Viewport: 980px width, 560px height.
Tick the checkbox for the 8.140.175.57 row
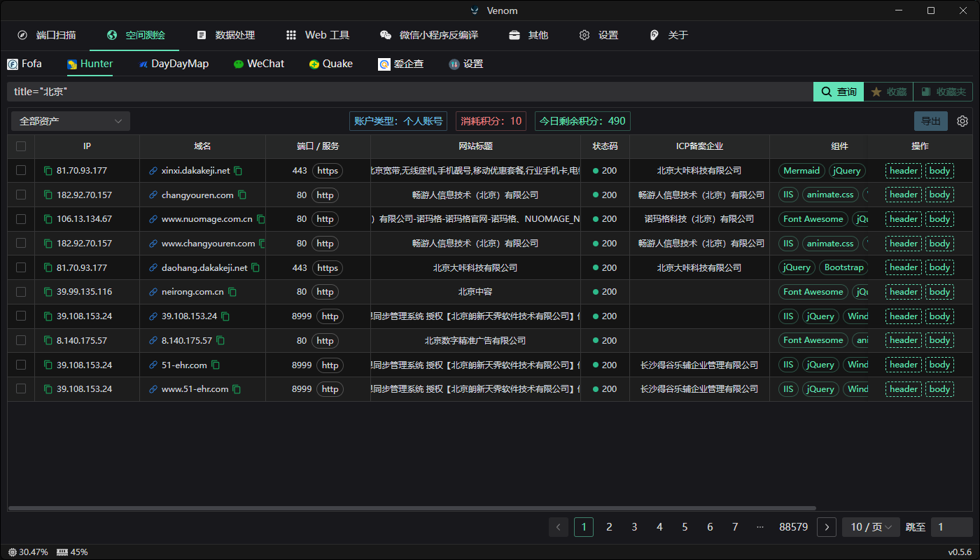coord(21,340)
